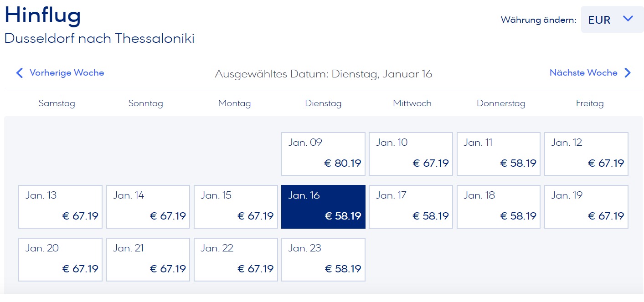Viewport: 644px width, 302px height.
Task: Click the left chevron beside Vorherige Woche
Action: pyautogui.click(x=19, y=73)
